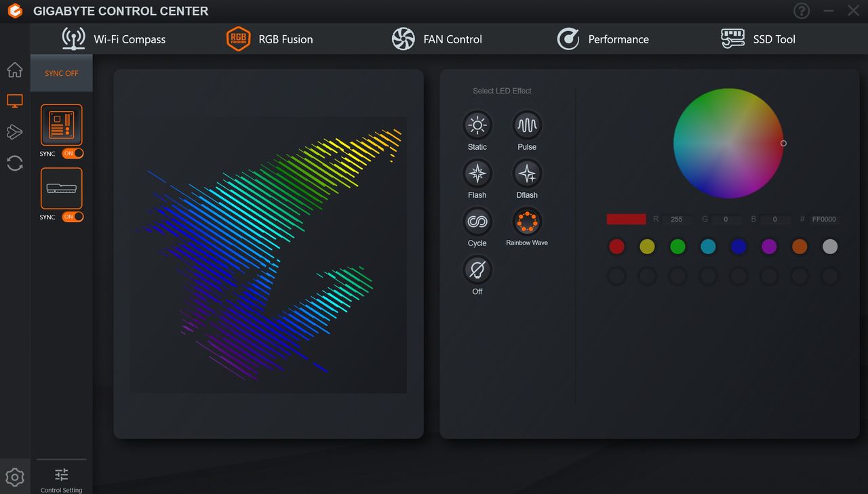Open the settings gear icon

tap(15, 477)
